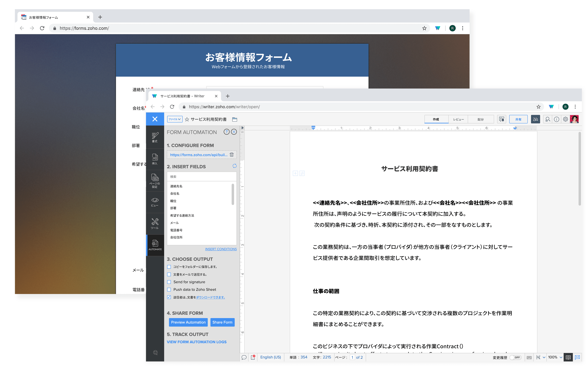
Task: Launch the Zia assistant
Action: pos(535,119)
